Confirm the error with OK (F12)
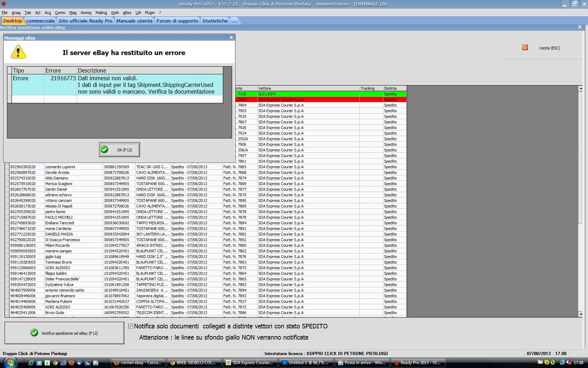Screen dimensions: 588x368 (119, 150)
